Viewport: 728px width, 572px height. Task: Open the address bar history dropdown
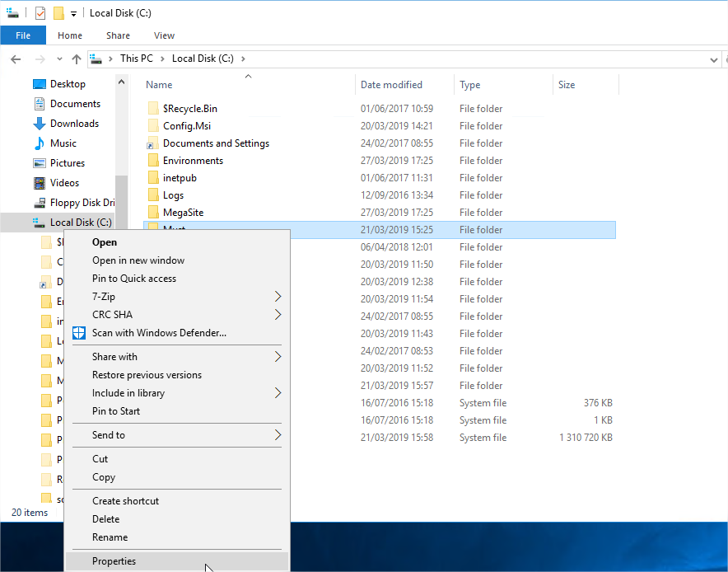714,59
